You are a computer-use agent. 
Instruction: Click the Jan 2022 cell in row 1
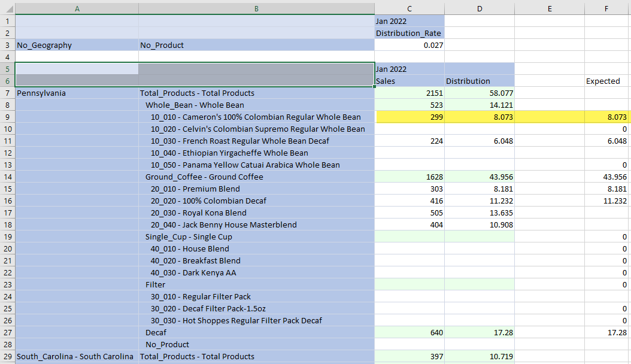409,21
